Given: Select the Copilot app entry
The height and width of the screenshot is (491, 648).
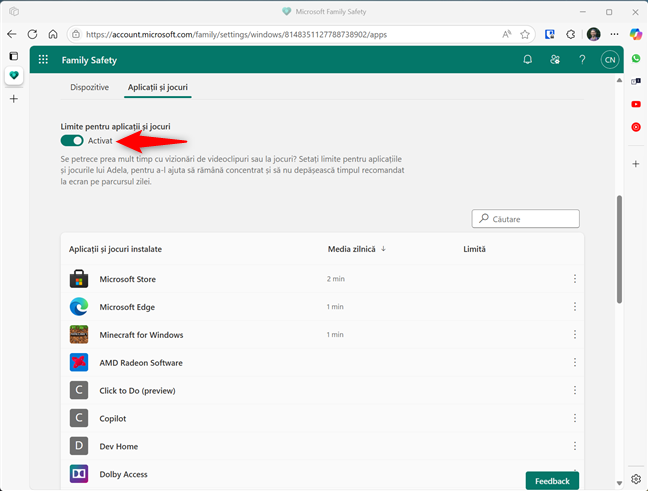Looking at the screenshot, I should click(112, 419).
